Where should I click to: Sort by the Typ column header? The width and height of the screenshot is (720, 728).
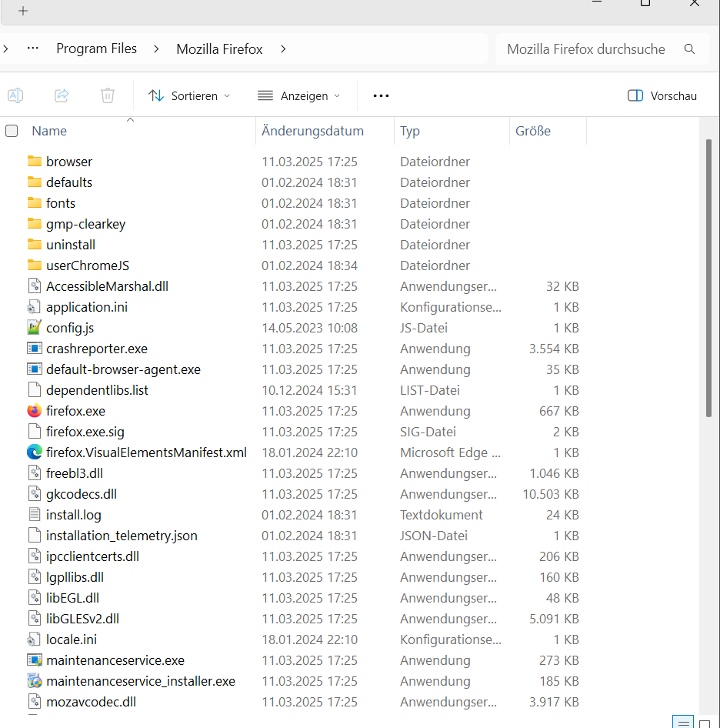click(410, 131)
